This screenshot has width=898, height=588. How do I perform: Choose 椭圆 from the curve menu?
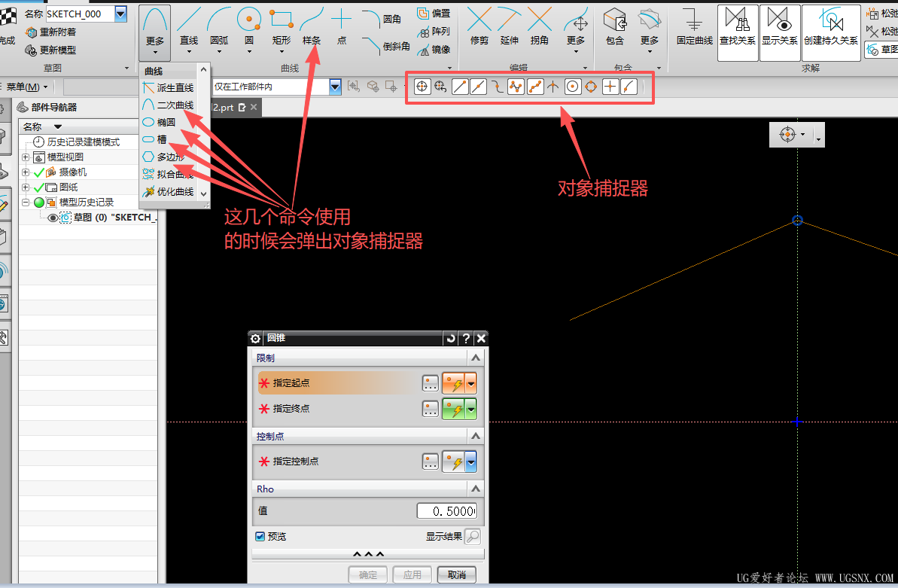pyautogui.click(x=166, y=122)
